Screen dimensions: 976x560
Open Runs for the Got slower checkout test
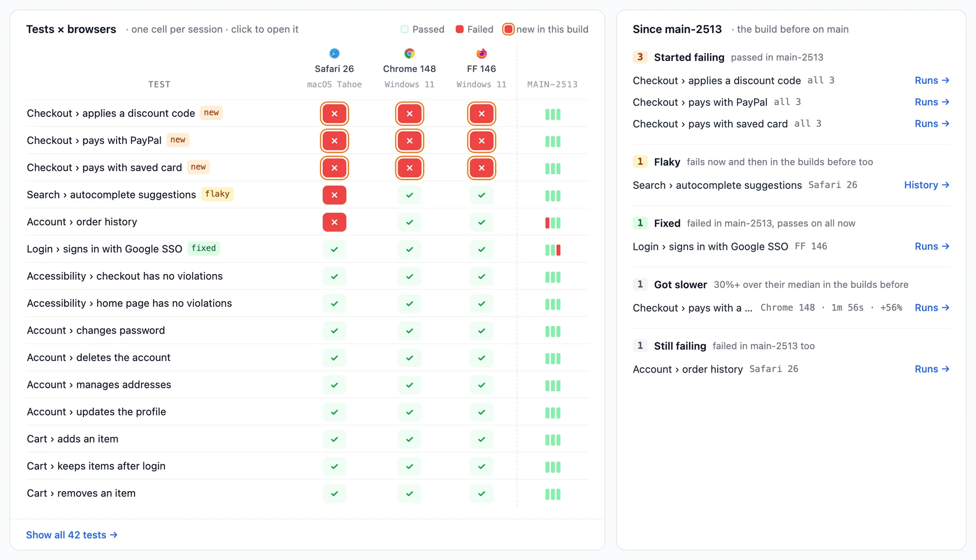pos(932,308)
